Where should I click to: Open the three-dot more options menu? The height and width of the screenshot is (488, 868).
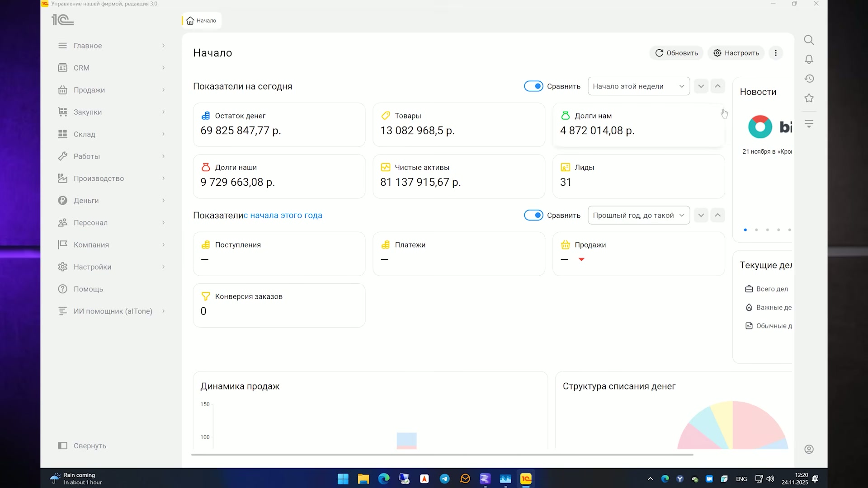click(776, 53)
